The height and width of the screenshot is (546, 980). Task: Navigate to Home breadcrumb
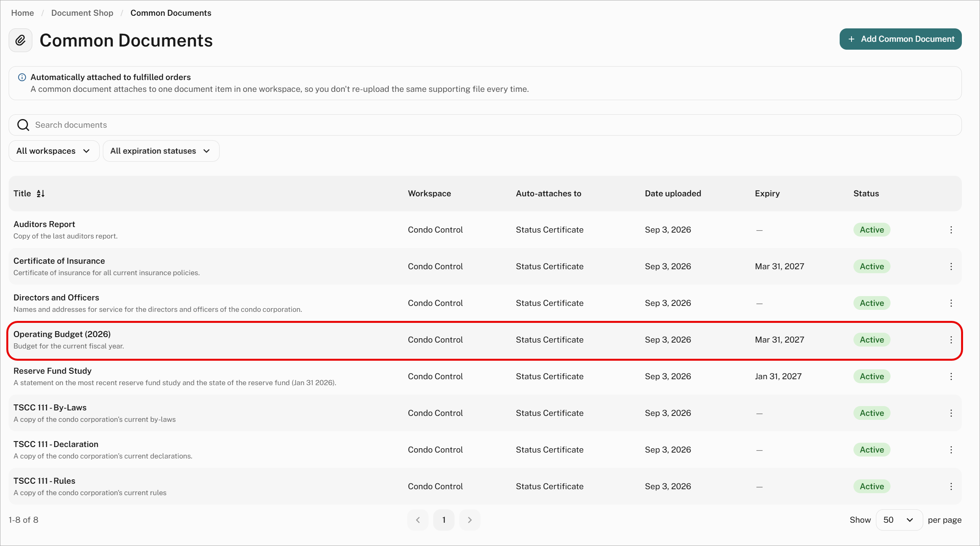pos(22,13)
